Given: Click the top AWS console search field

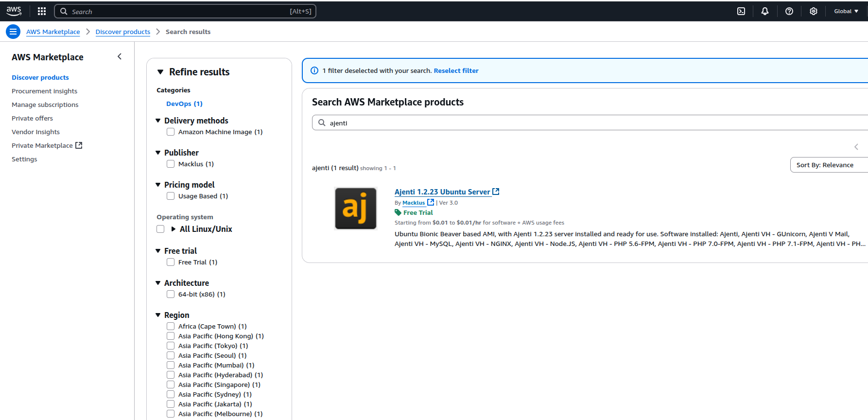Looking at the screenshot, I should tap(185, 11).
